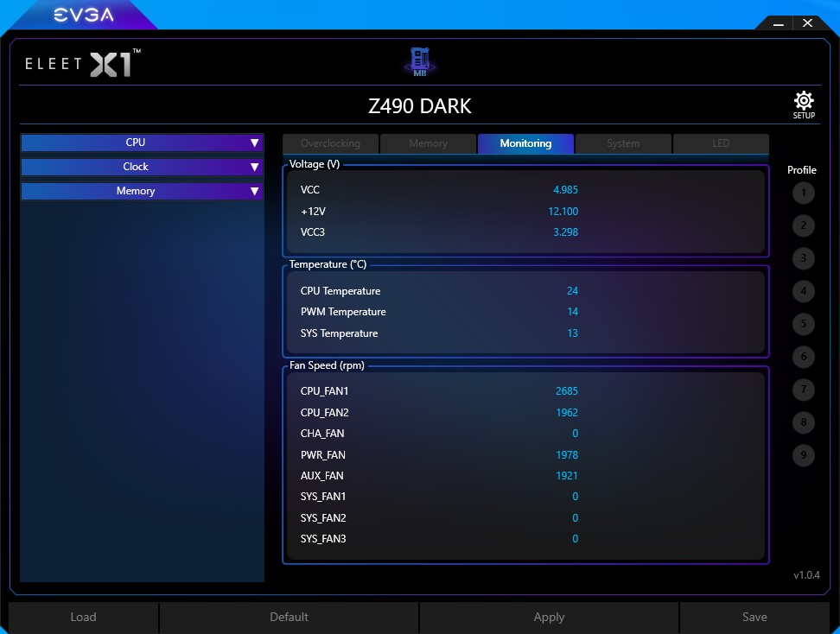Screen dimensions: 840x634
Task: Click the Apply button
Action: coord(549,618)
